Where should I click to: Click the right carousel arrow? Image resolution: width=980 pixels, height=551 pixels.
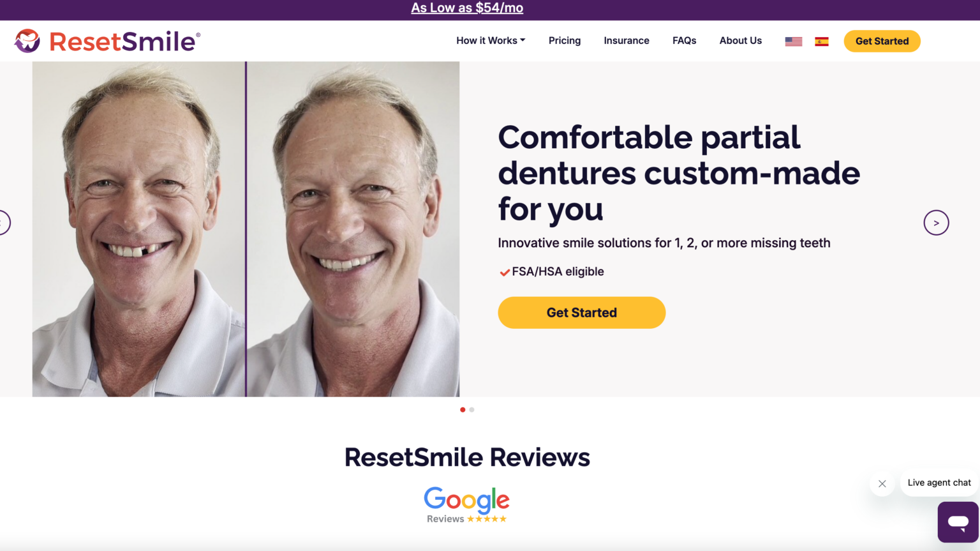coord(936,222)
